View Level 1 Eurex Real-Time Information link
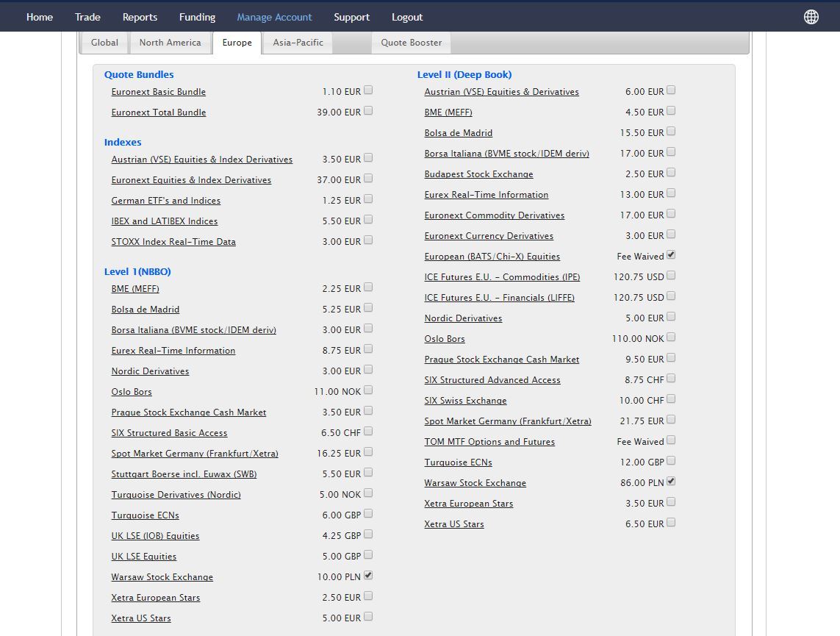This screenshot has height=636, width=840. (173, 351)
